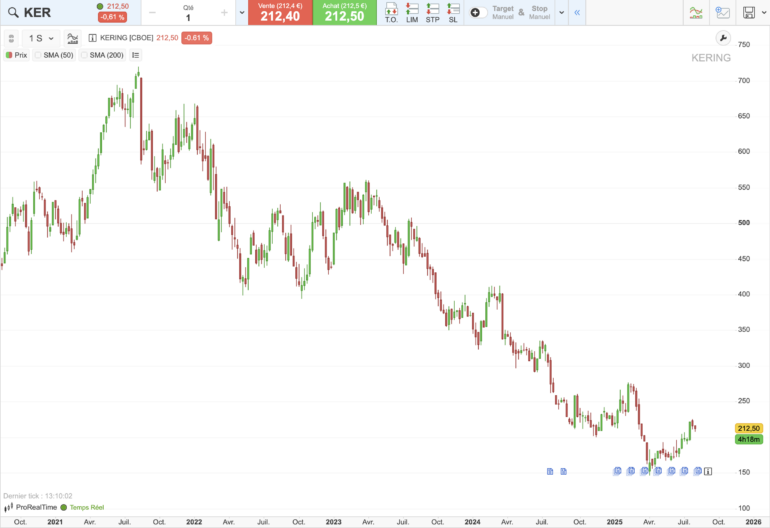Click the KER symbol search magnifier icon
770x528 pixels.
click(11, 12)
